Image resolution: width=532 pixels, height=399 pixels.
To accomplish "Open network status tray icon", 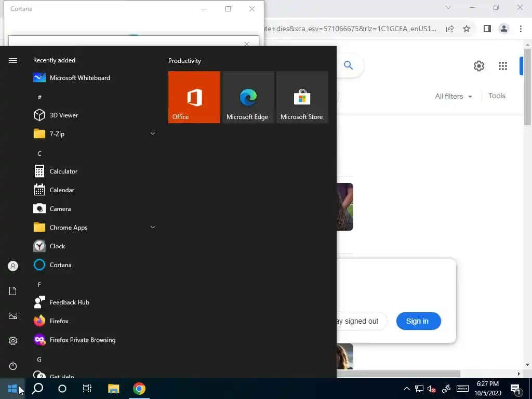I will click(x=419, y=389).
